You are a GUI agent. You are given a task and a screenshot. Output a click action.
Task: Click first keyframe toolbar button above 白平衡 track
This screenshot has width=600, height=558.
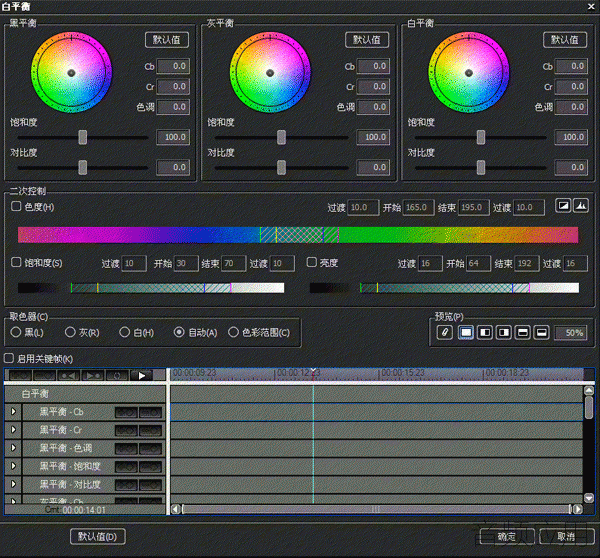click(x=20, y=375)
